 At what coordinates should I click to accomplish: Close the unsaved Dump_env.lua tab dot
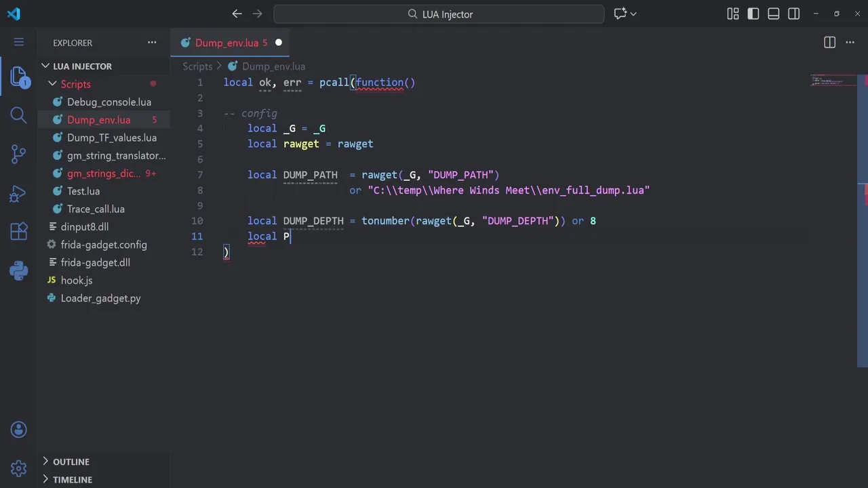point(278,42)
